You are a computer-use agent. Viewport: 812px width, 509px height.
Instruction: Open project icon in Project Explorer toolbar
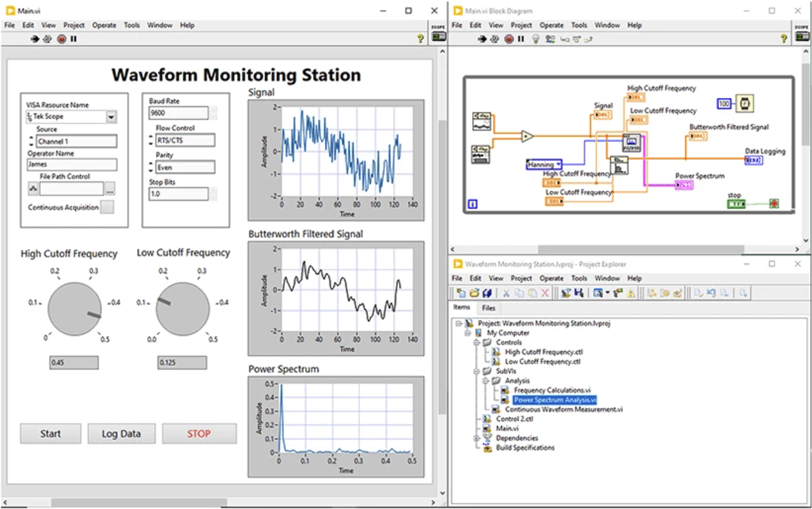click(x=474, y=293)
